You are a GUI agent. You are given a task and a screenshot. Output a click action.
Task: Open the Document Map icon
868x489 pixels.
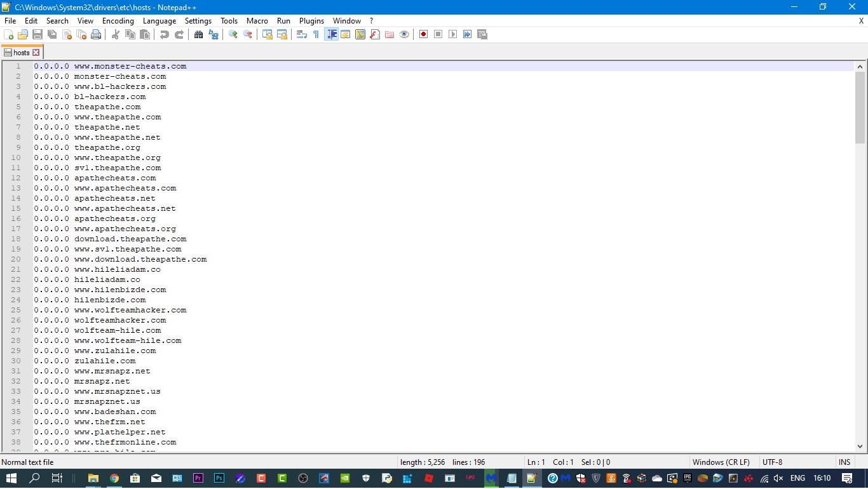[360, 34]
